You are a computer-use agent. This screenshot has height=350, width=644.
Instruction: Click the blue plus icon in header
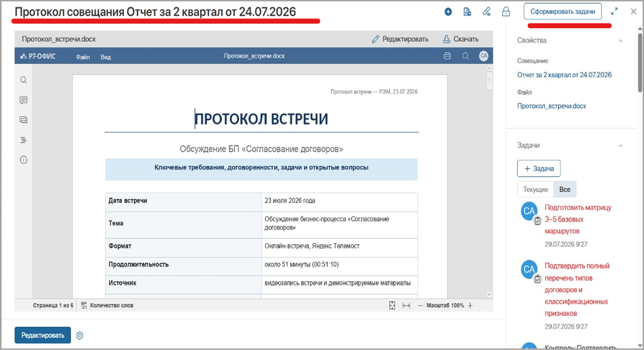pyautogui.click(x=448, y=11)
